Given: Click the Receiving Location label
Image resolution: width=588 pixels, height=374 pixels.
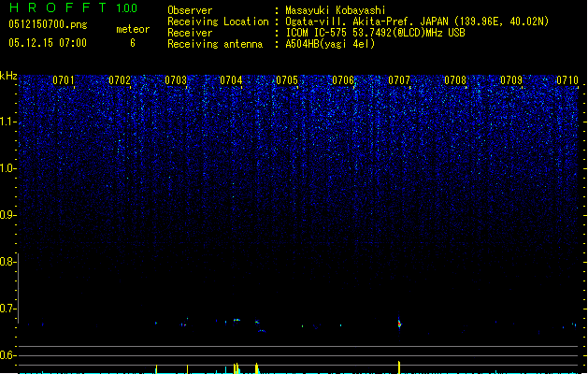Looking at the screenshot, I should pyautogui.click(x=218, y=22).
